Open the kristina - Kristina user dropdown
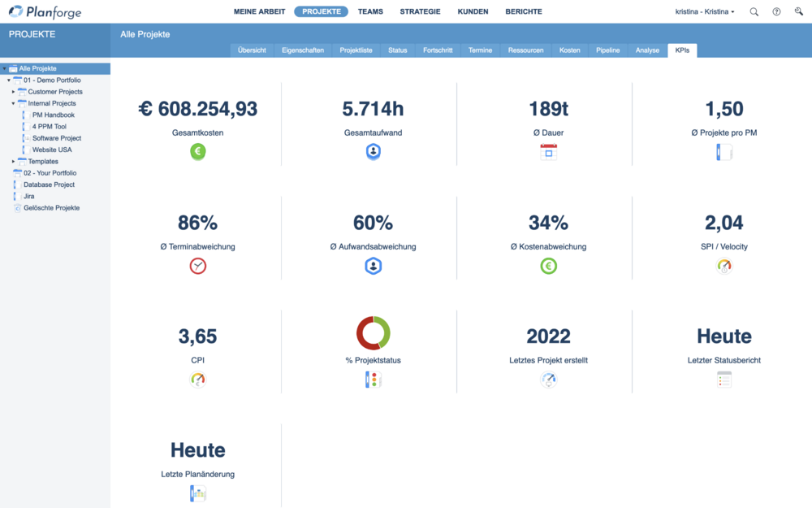This screenshot has width=812, height=508. [704, 12]
